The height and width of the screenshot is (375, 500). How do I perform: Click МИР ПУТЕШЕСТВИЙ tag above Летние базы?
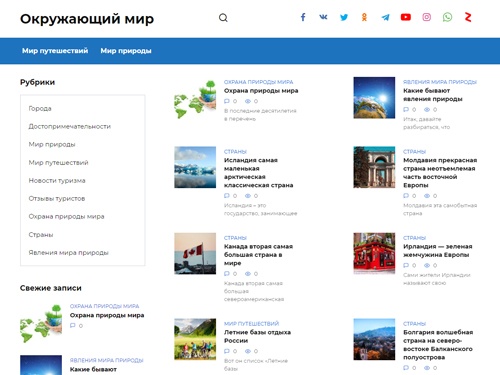[x=251, y=324]
